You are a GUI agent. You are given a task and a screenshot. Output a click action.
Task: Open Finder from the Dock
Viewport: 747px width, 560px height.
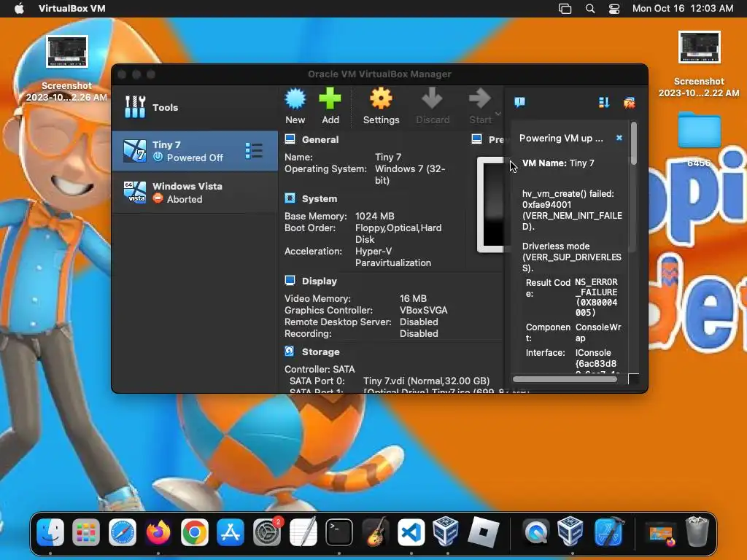tap(50, 532)
